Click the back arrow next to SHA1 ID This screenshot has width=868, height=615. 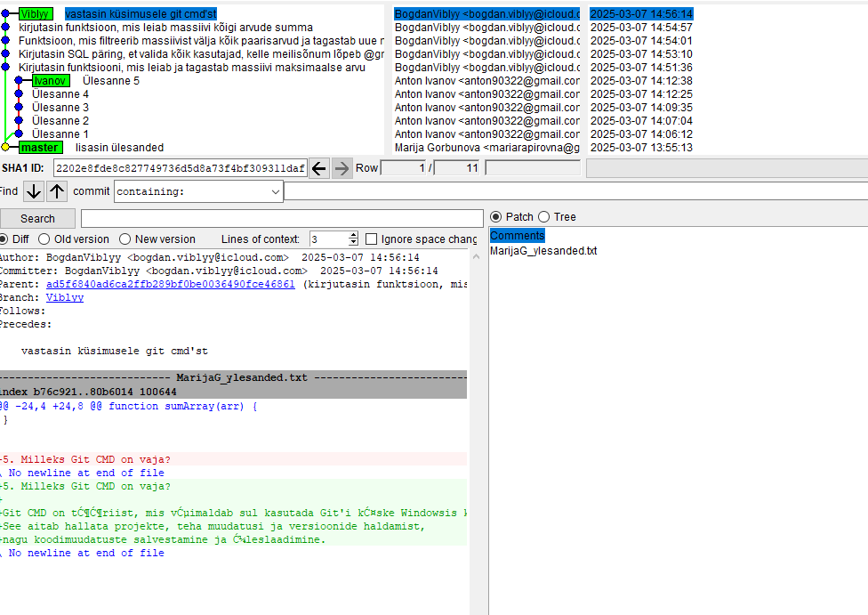point(319,168)
